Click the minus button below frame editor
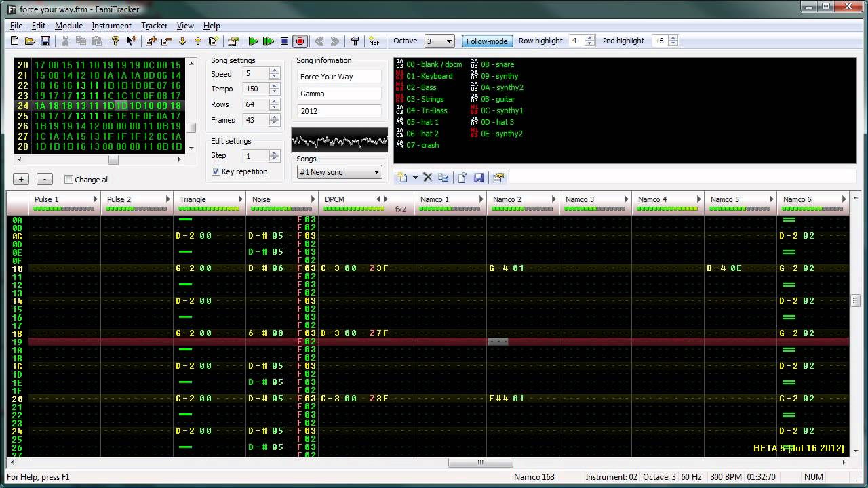The image size is (868, 488). (44, 180)
